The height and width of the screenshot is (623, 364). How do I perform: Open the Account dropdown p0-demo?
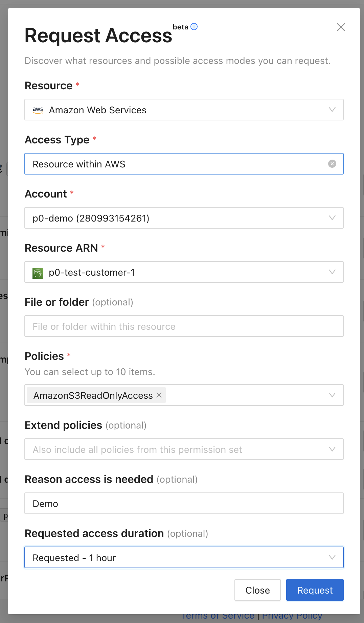[x=184, y=218]
